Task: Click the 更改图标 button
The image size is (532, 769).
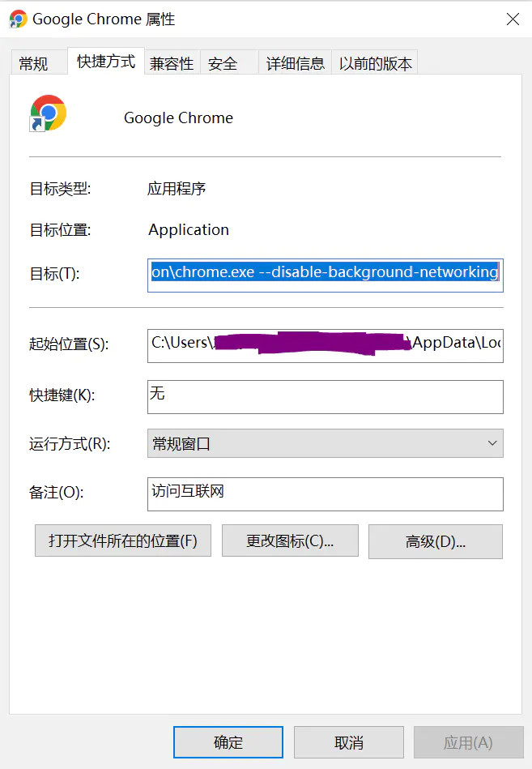Action: [x=290, y=540]
